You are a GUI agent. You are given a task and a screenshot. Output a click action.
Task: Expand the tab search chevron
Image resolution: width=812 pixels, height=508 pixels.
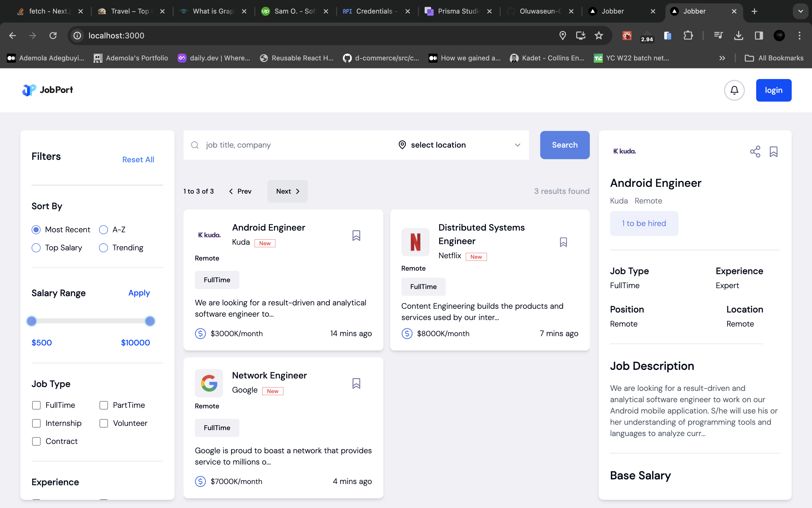coord(801,11)
